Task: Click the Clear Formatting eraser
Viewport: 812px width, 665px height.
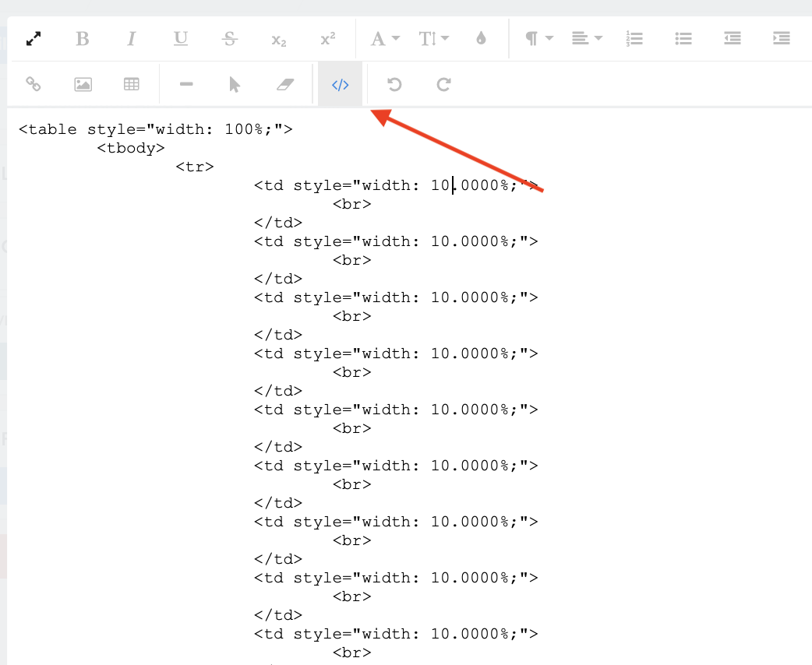Action: 284,84
